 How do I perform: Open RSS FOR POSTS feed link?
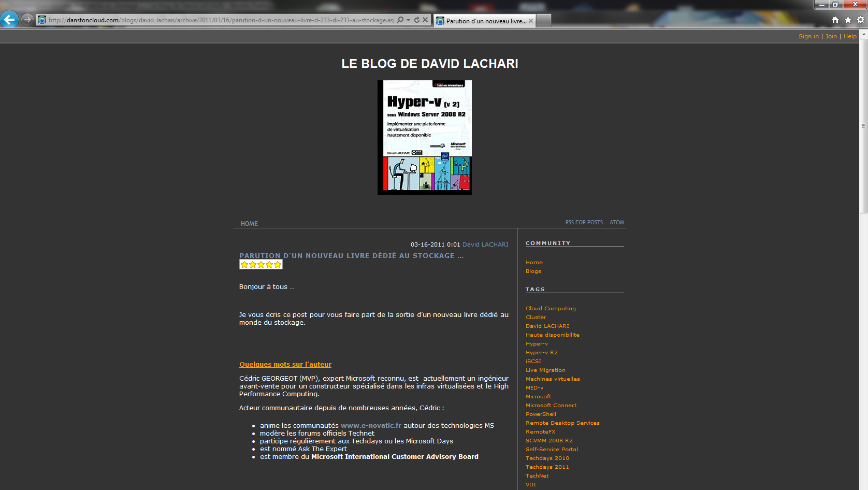(584, 222)
